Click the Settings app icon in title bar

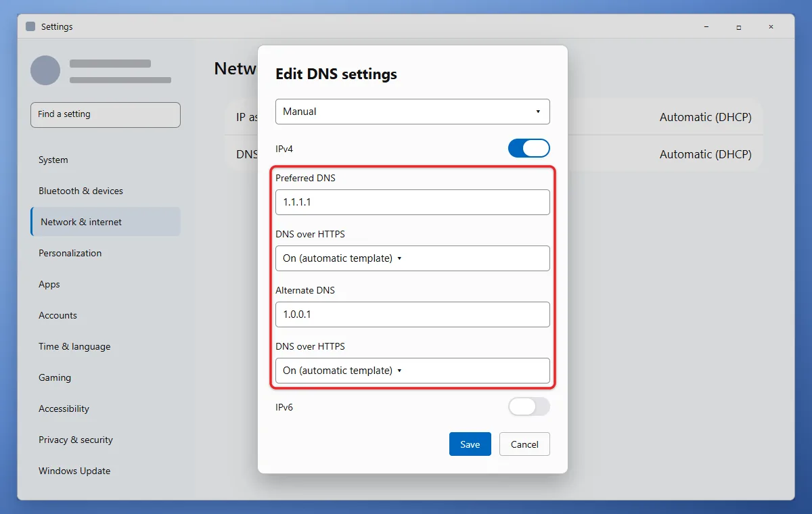(x=30, y=26)
